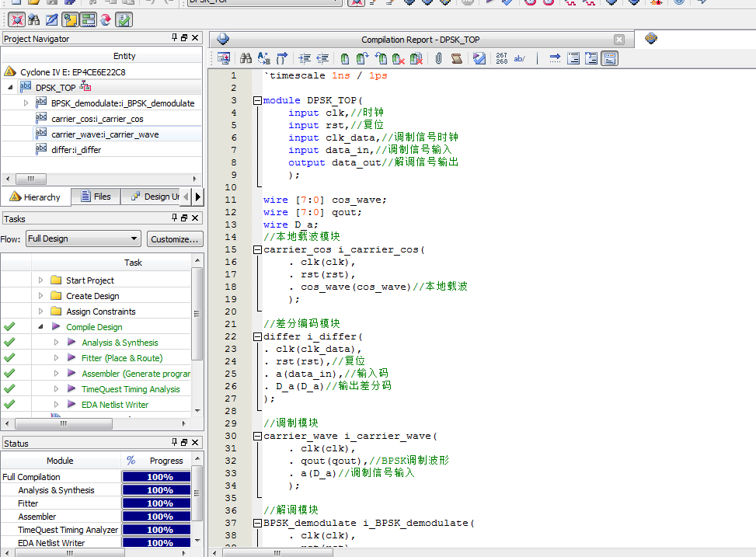Expand the BPSK_demodulate entity in hierarchy
The image size is (756, 557).
[x=26, y=103]
